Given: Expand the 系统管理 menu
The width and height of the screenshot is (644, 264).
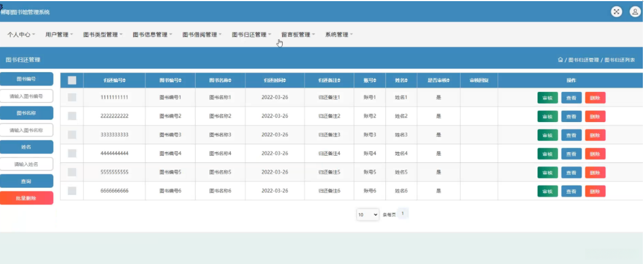Looking at the screenshot, I should (339, 35).
